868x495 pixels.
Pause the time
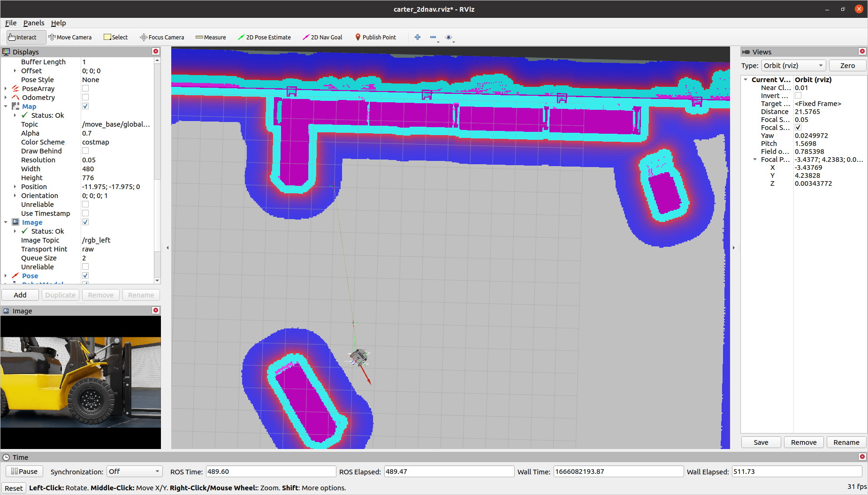tap(24, 472)
